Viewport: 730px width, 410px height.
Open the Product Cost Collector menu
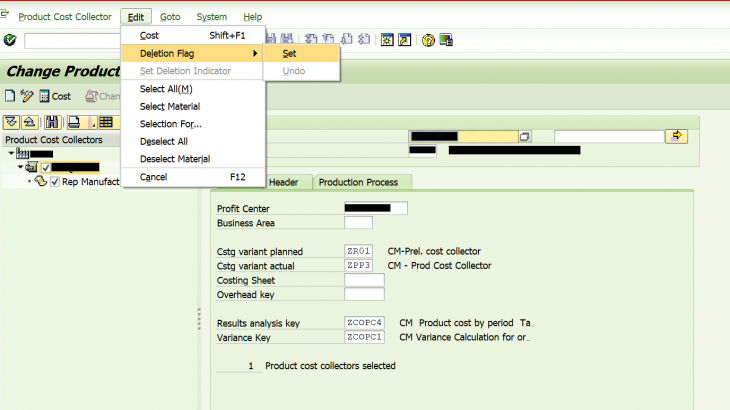coord(65,17)
